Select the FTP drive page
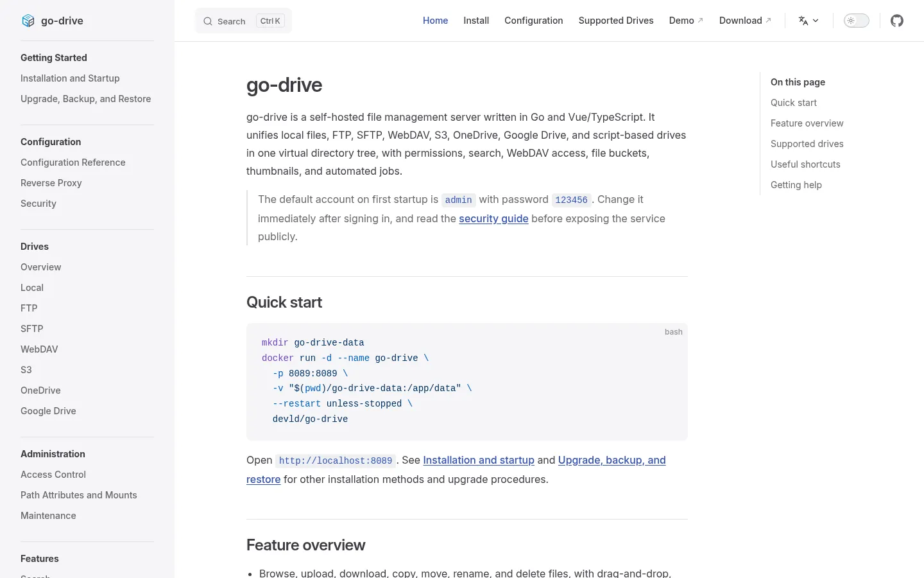 (29, 308)
